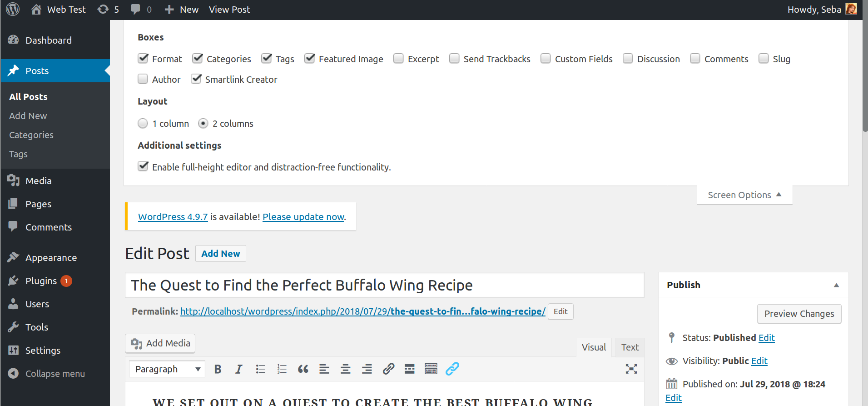Collapse the Publish meta box
Viewport: 868px width, 406px height.
pos(836,285)
